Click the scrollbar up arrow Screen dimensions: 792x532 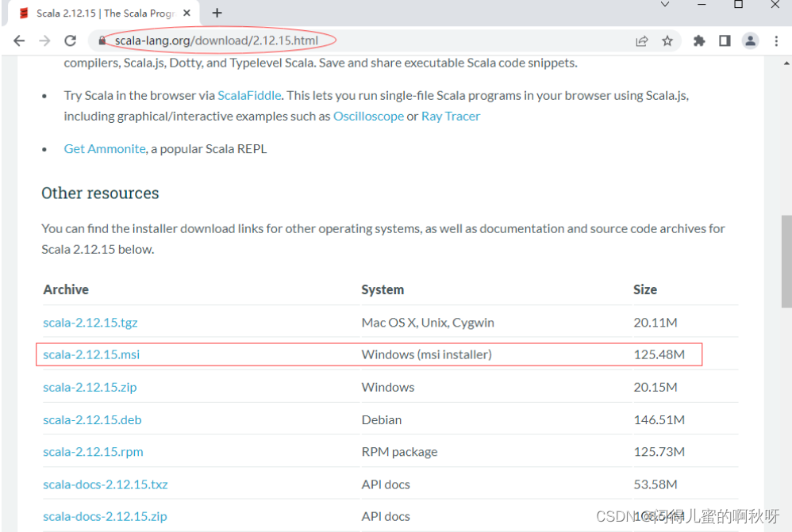pyautogui.click(x=786, y=63)
